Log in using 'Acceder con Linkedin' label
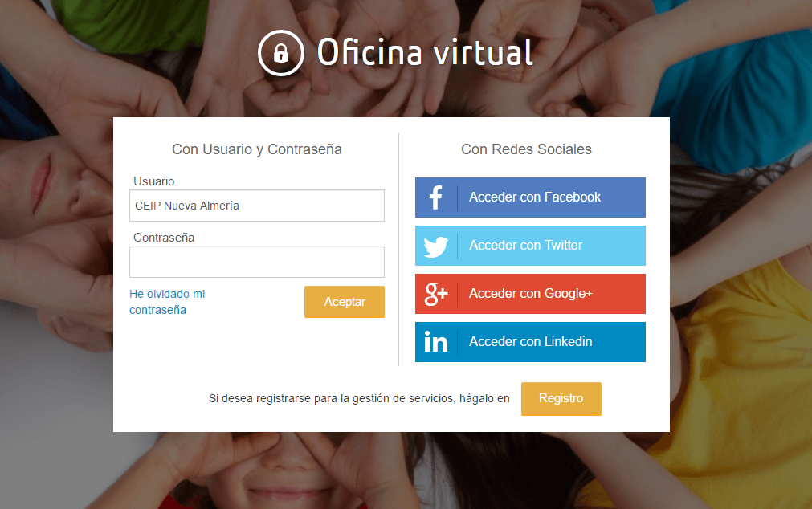 point(530,342)
